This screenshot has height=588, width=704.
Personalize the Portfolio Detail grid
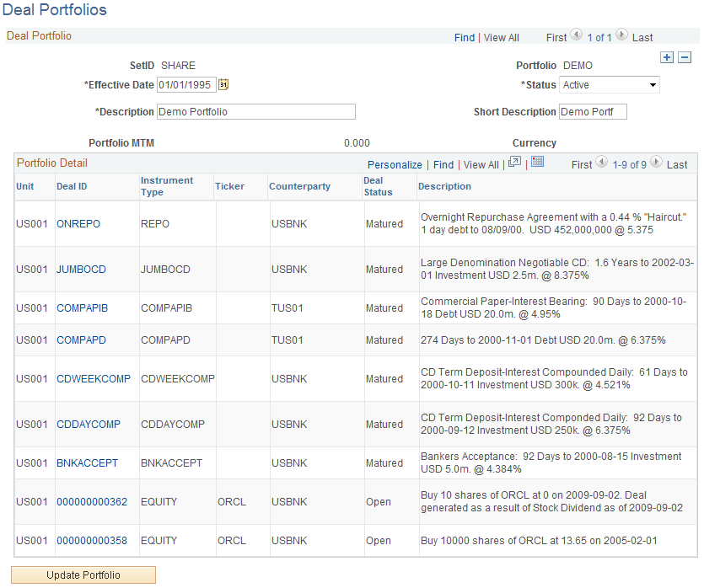[x=396, y=164]
